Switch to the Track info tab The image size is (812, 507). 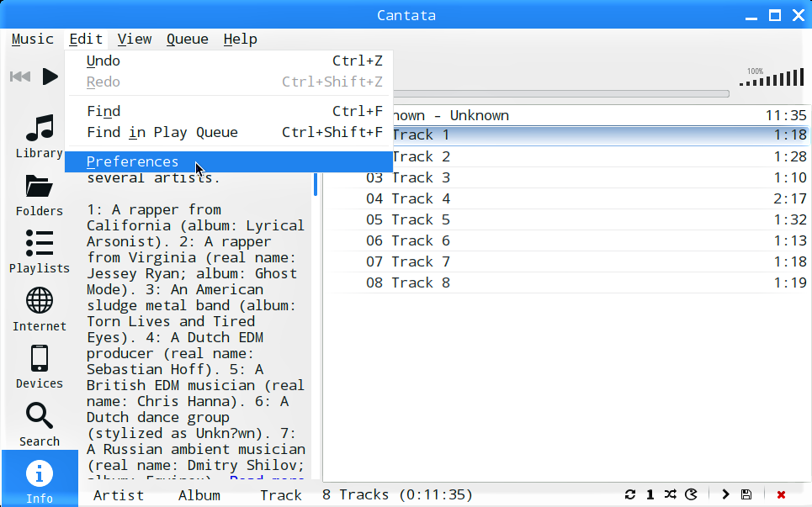pyautogui.click(x=281, y=495)
